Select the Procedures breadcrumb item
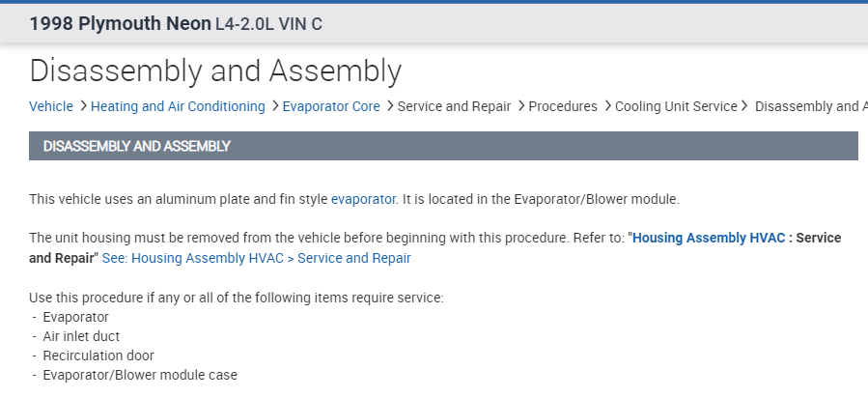Viewport: 868px width, 398px height. pos(563,106)
